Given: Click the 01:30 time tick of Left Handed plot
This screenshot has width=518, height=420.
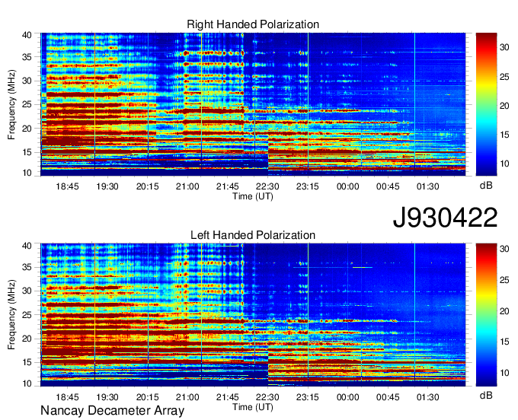Looking at the screenshot, I should pyautogui.click(x=428, y=397).
